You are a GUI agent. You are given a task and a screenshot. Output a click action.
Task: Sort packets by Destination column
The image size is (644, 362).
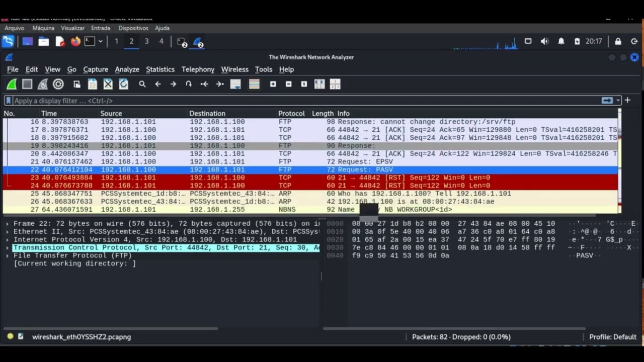click(x=207, y=114)
